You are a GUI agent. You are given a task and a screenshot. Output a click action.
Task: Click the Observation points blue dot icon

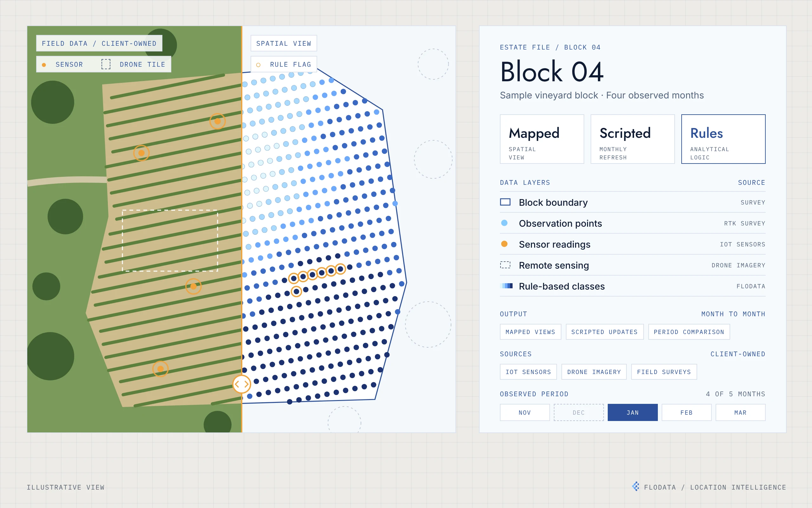point(504,223)
